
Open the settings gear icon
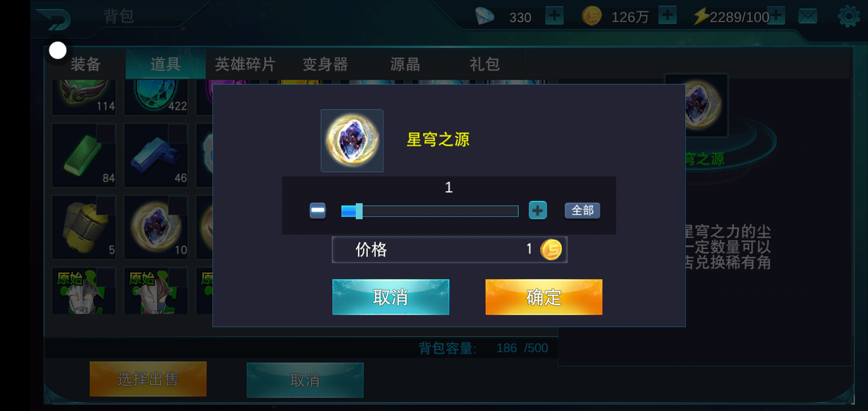849,17
